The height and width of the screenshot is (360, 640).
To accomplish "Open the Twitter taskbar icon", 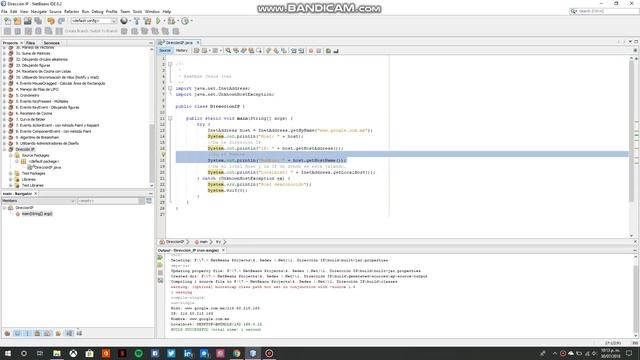I will pos(171,353).
